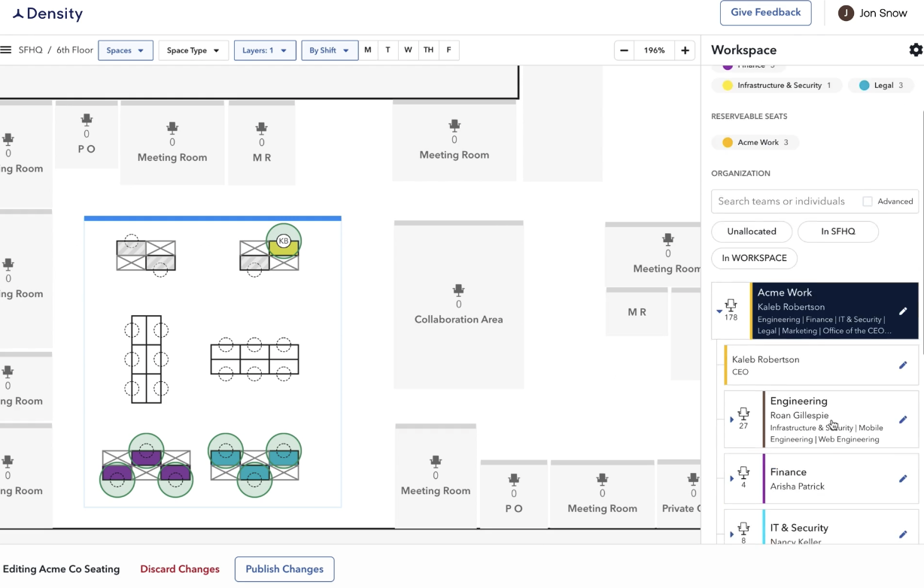Click Publish Changes button

[x=284, y=569]
